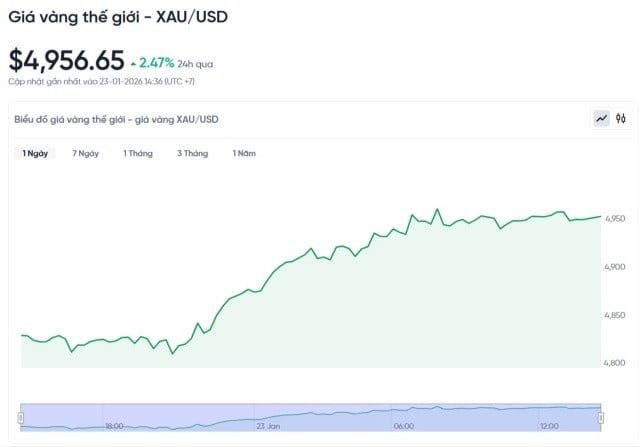Click the right range slider handle

click(x=600, y=416)
